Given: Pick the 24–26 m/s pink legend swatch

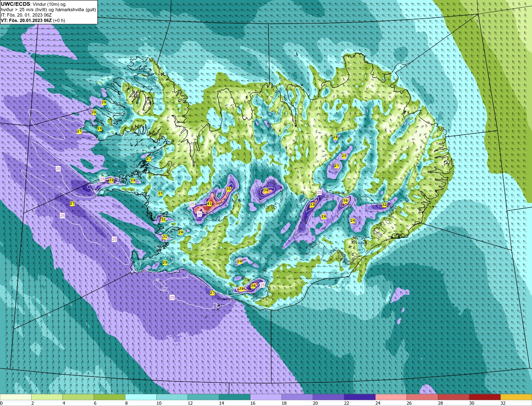Looking at the screenshot, I should pos(391,397).
